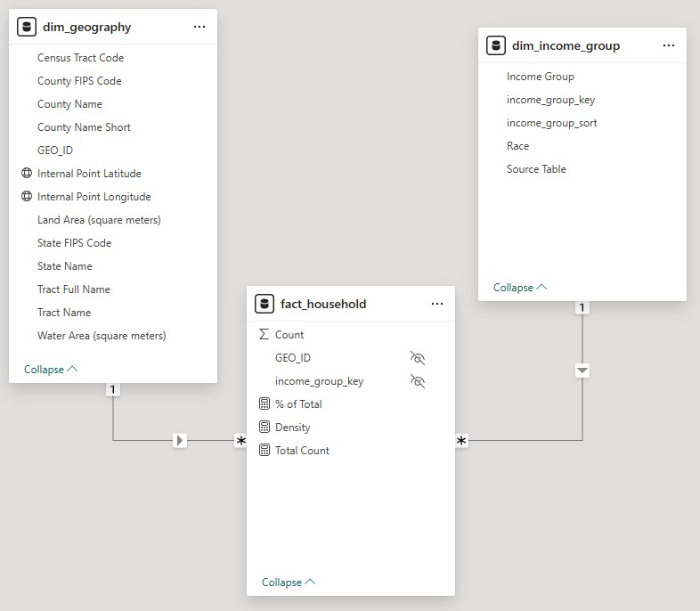Collapse the dim_geography table card
This screenshot has height=611, width=700.
[51, 370]
